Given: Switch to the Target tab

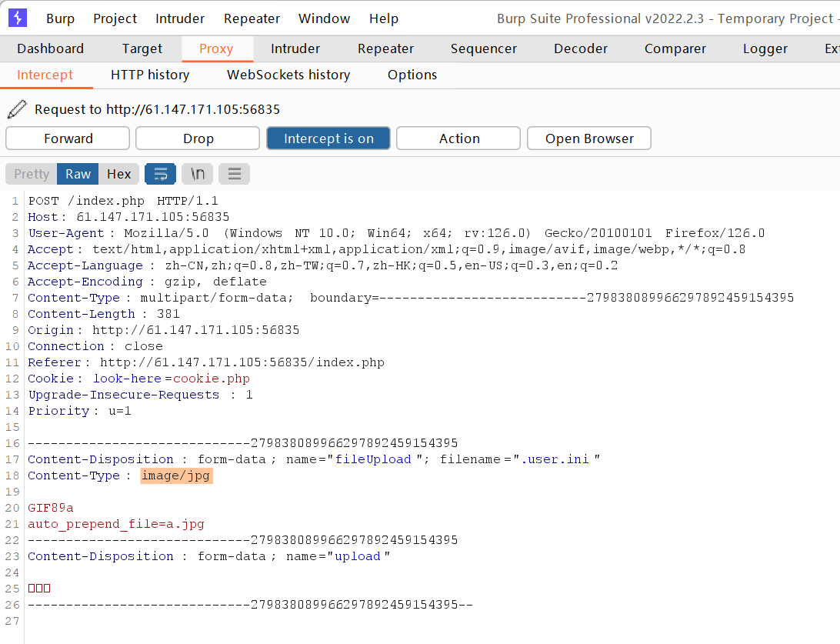Looking at the screenshot, I should point(142,48).
